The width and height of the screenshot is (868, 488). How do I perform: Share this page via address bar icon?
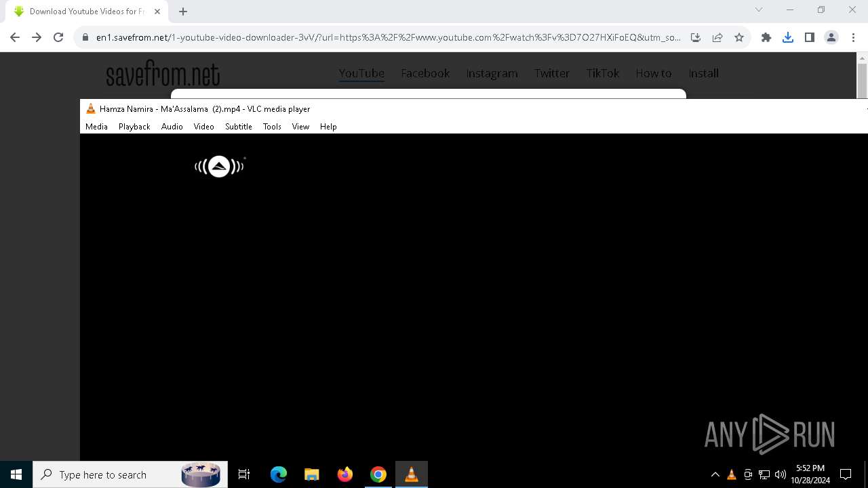point(717,37)
